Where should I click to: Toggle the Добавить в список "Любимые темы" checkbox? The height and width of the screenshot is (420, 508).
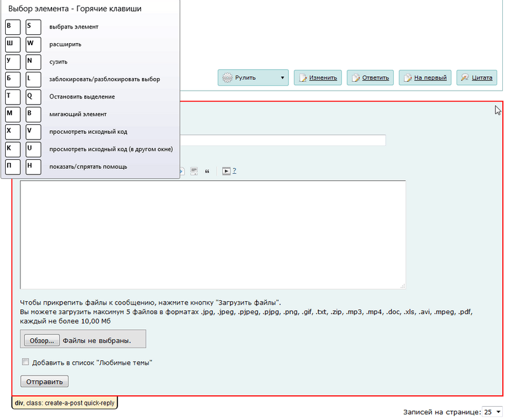(x=25, y=362)
